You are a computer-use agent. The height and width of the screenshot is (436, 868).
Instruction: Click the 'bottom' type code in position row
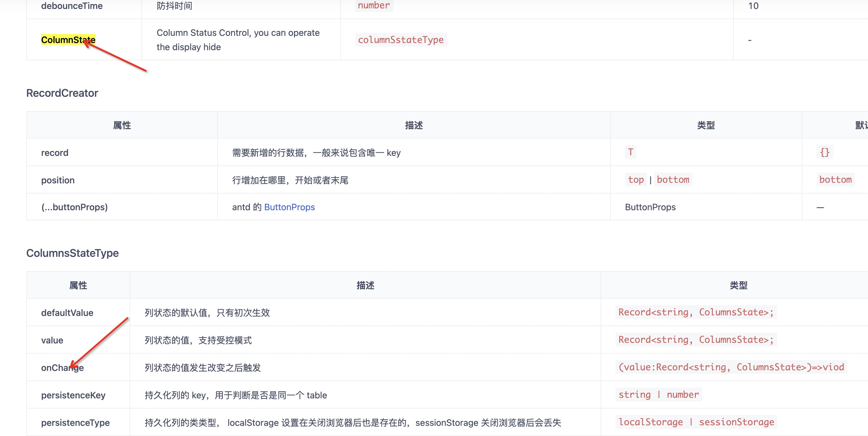tap(673, 180)
